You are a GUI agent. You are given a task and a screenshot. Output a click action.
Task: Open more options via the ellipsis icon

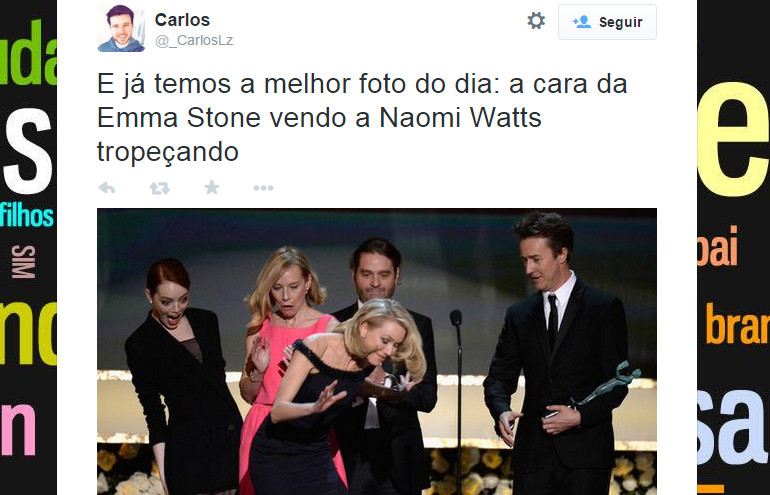(x=263, y=188)
